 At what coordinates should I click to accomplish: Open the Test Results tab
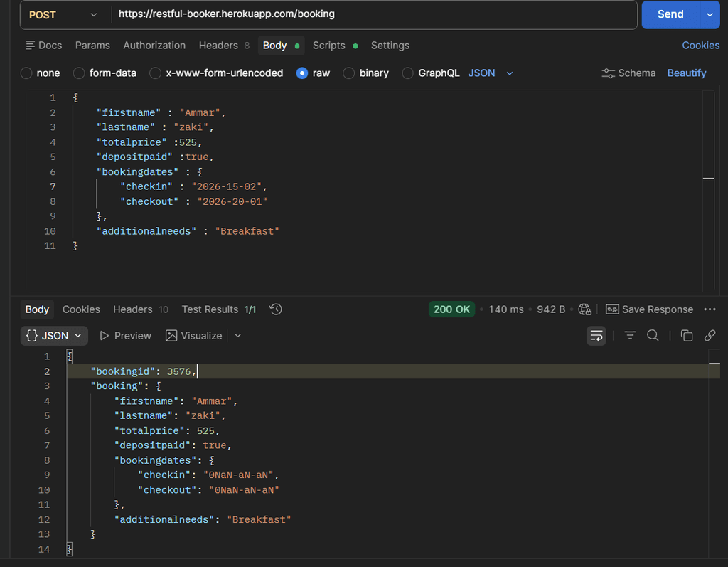[x=219, y=309]
